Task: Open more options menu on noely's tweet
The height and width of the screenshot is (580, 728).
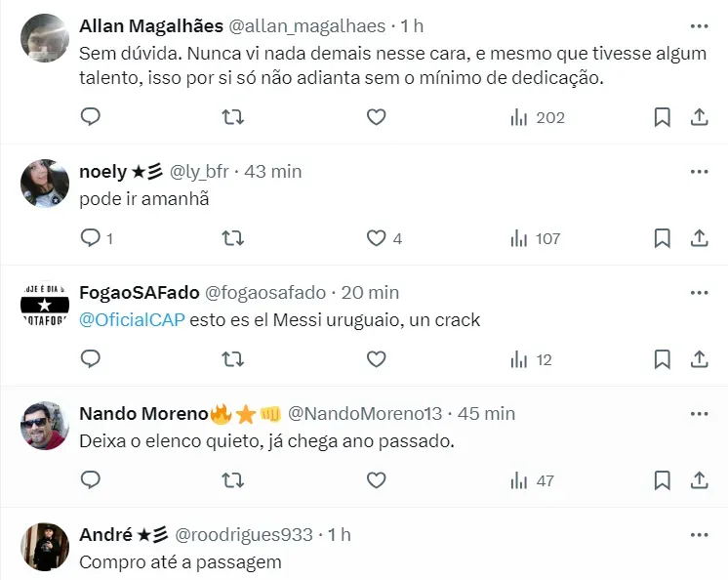Action: (x=699, y=171)
